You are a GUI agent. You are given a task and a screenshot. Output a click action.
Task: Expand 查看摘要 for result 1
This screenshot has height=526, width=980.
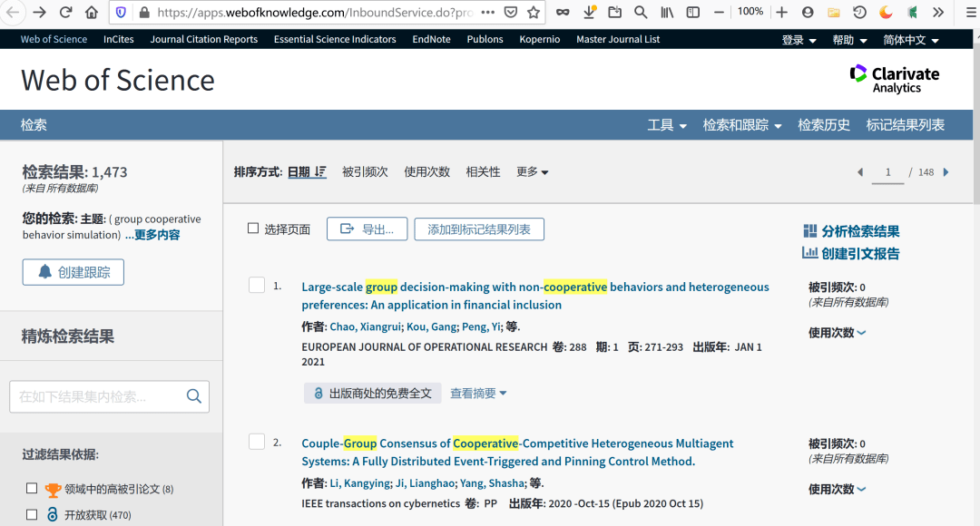click(x=478, y=393)
